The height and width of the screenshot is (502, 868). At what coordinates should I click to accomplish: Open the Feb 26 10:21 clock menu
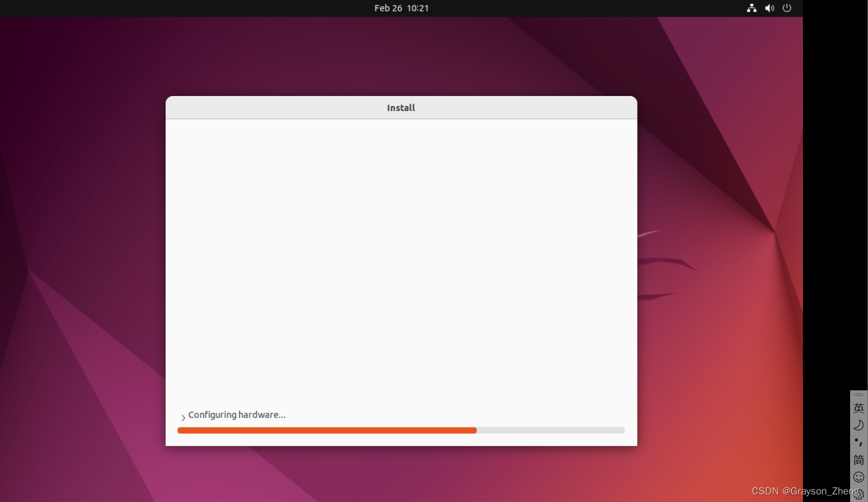(x=401, y=8)
